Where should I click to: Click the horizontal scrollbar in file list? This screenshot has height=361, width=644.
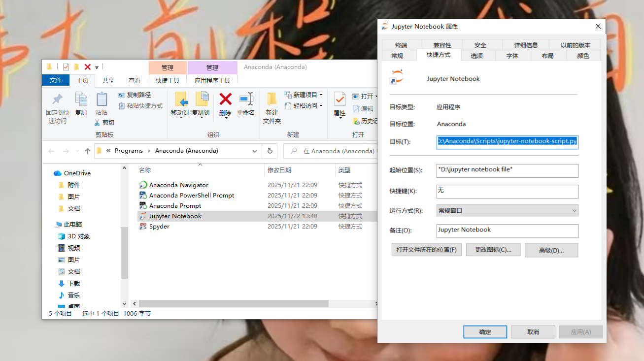pyautogui.click(x=234, y=304)
